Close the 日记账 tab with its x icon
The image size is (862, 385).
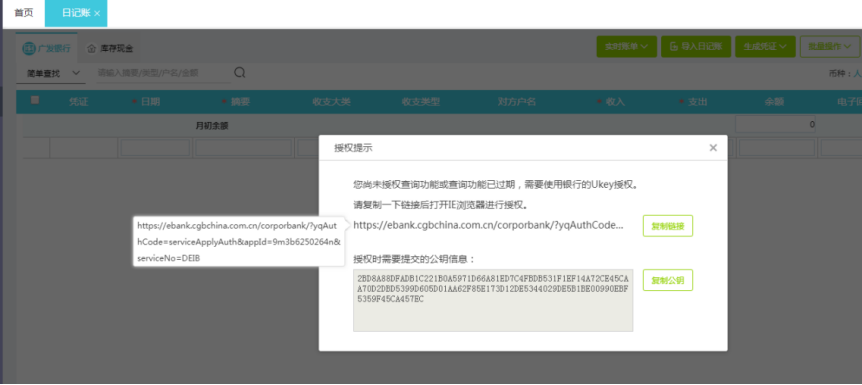pyautogui.click(x=97, y=14)
